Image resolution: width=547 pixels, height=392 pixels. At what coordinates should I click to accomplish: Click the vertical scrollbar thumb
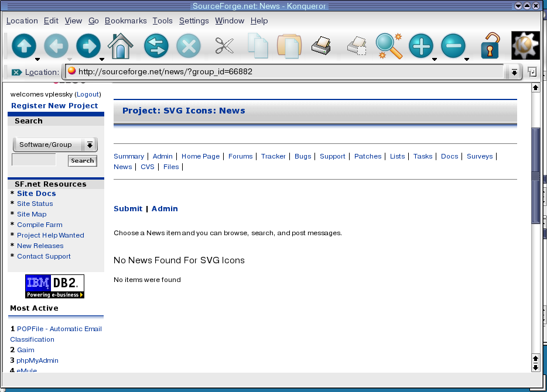point(535,176)
